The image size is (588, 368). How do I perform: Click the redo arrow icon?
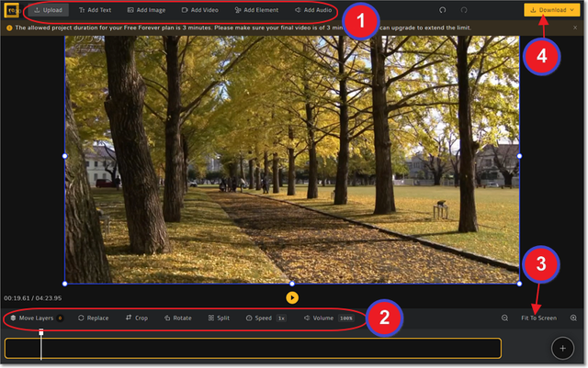click(x=464, y=10)
